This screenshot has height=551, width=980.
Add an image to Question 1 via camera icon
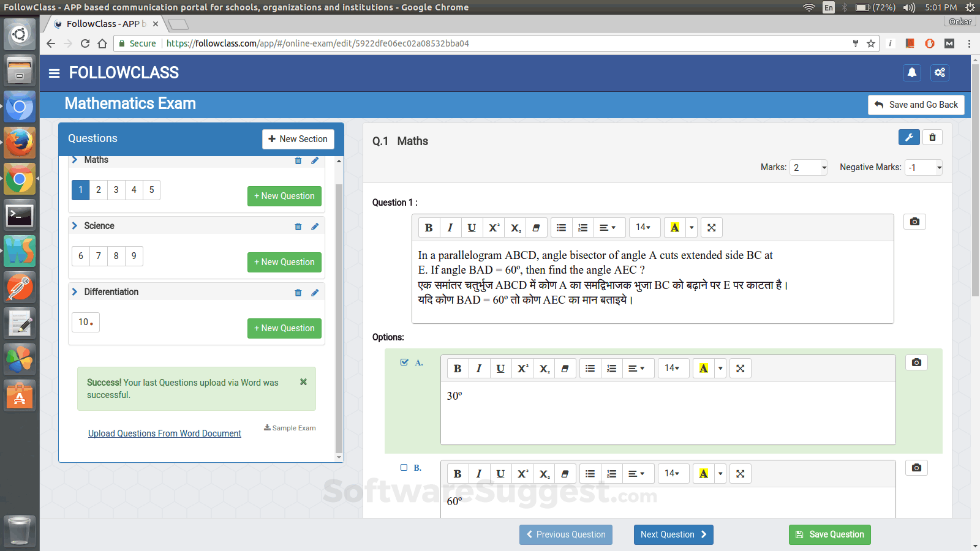click(914, 222)
